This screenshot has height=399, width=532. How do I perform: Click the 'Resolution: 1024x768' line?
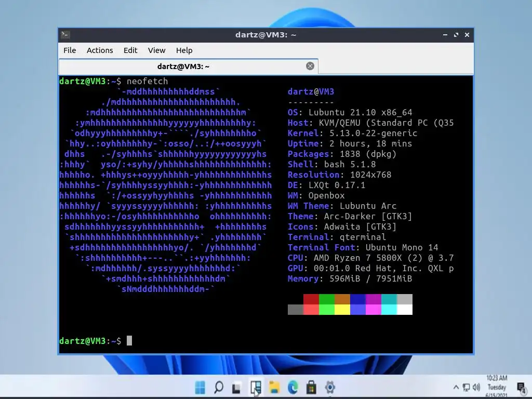pos(340,175)
